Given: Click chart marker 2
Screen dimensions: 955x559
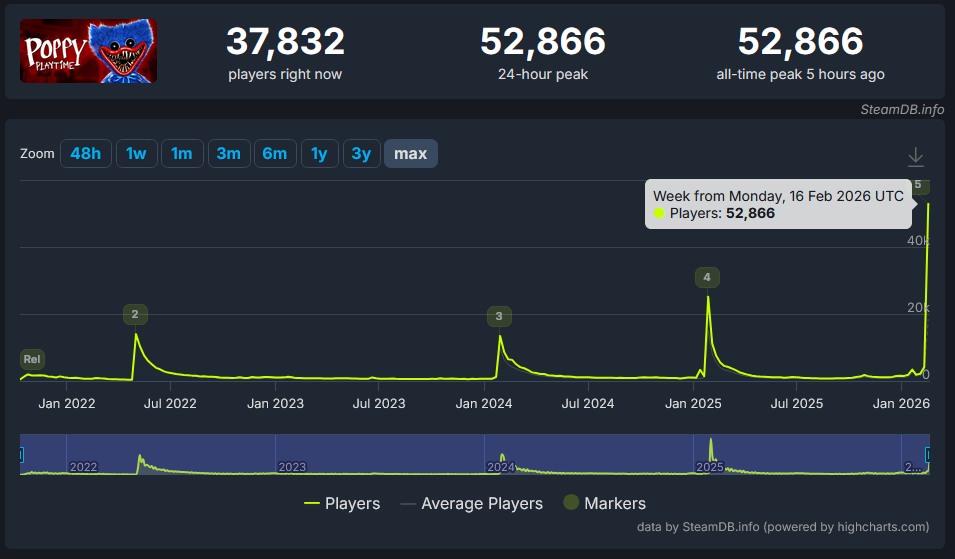Looking at the screenshot, I should (x=135, y=315).
